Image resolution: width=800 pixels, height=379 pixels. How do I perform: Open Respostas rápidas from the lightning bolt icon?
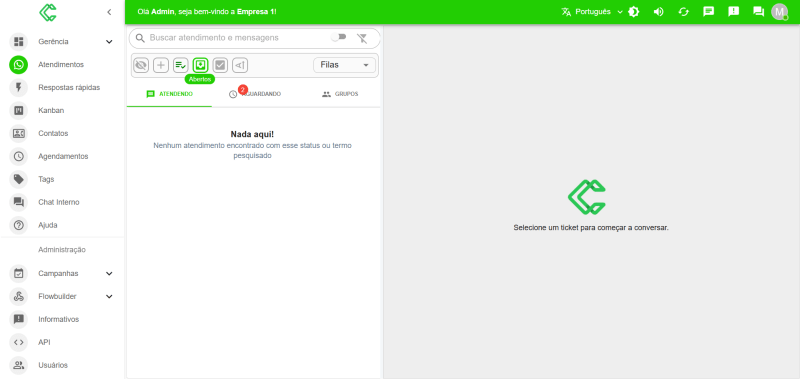point(19,88)
